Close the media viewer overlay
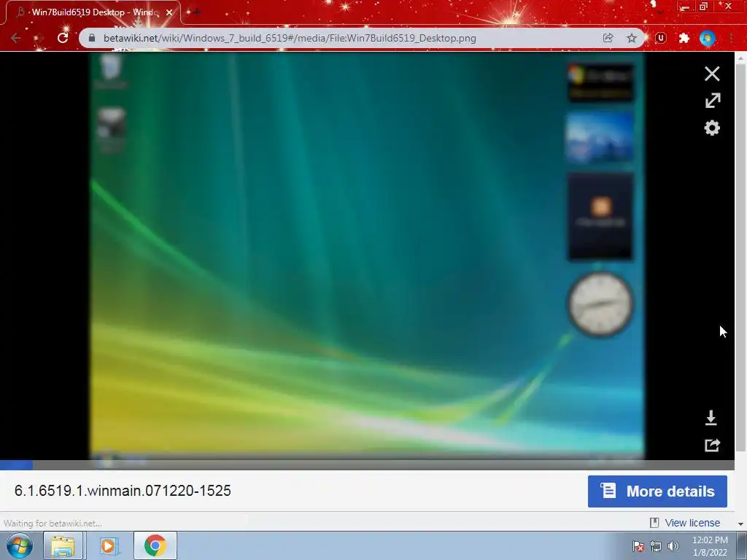The height and width of the screenshot is (560, 747). point(712,74)
